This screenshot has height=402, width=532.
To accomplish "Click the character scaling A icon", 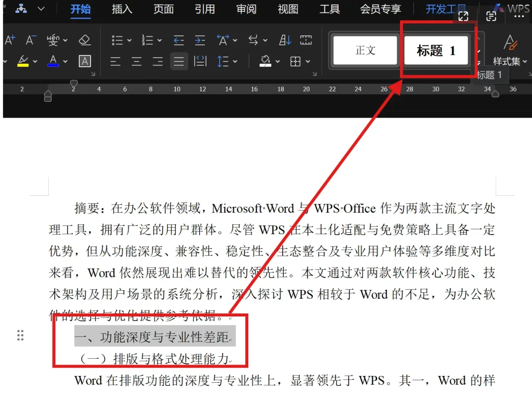I will click(x=223, y=40).
